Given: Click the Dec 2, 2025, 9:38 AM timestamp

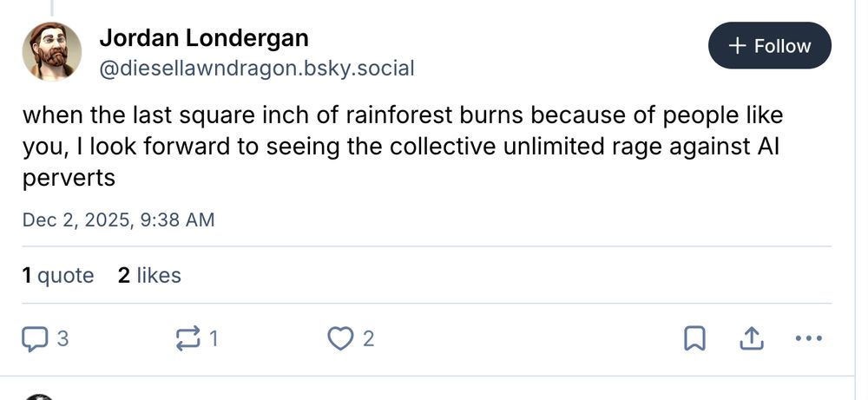Looking at the screenshot, I should (x=118, y=220).
